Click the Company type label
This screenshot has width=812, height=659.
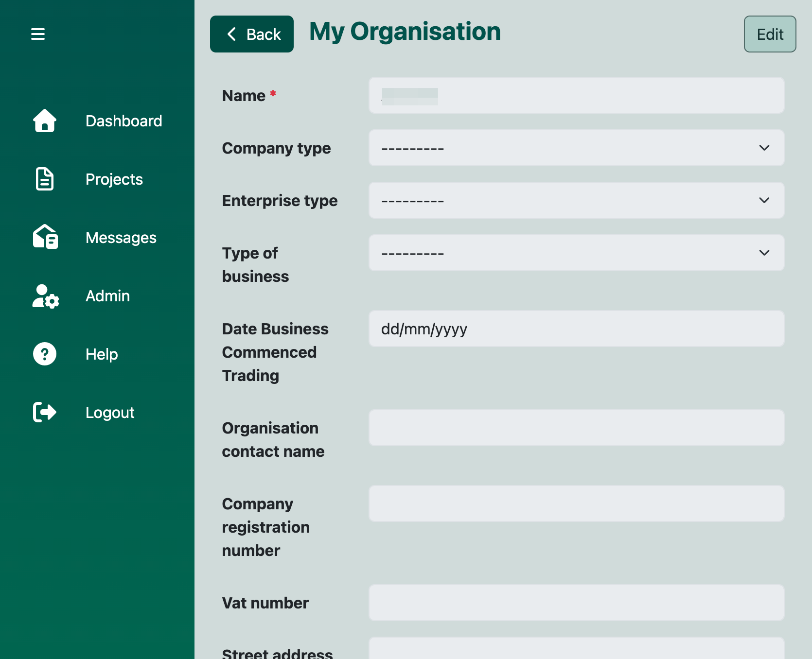pos(276,148)
